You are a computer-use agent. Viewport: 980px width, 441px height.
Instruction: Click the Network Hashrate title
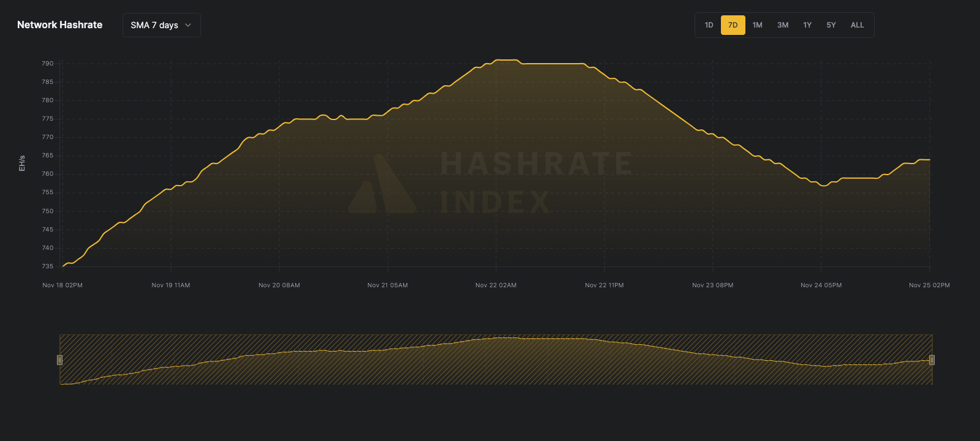(x=60, y=25)
